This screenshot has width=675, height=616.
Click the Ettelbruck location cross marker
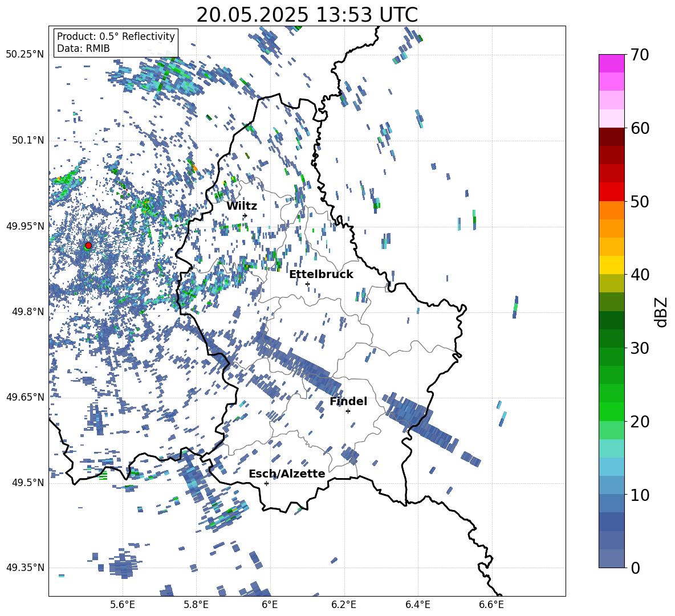pos(307,284)
